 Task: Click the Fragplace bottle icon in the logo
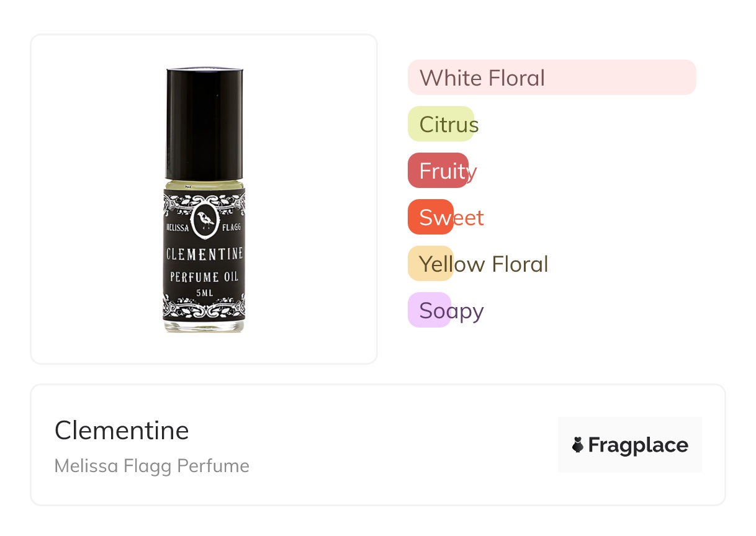578,445
